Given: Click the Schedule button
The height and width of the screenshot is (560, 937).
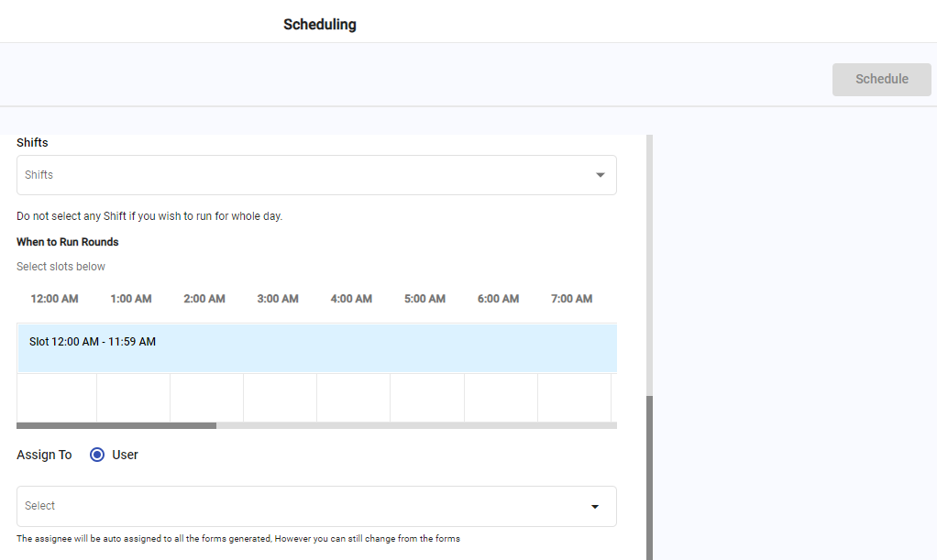Looking at the screenshot, I should (881, 80).
